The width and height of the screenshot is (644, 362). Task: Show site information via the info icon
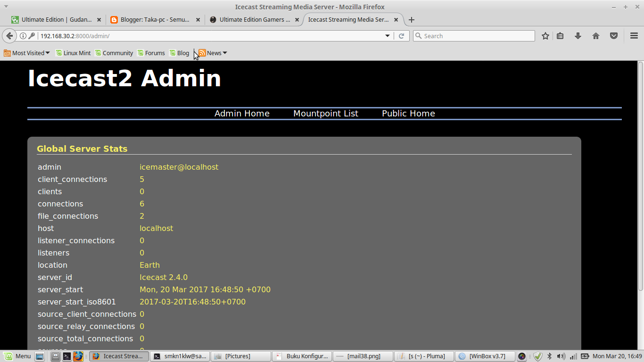coord(23,36)
